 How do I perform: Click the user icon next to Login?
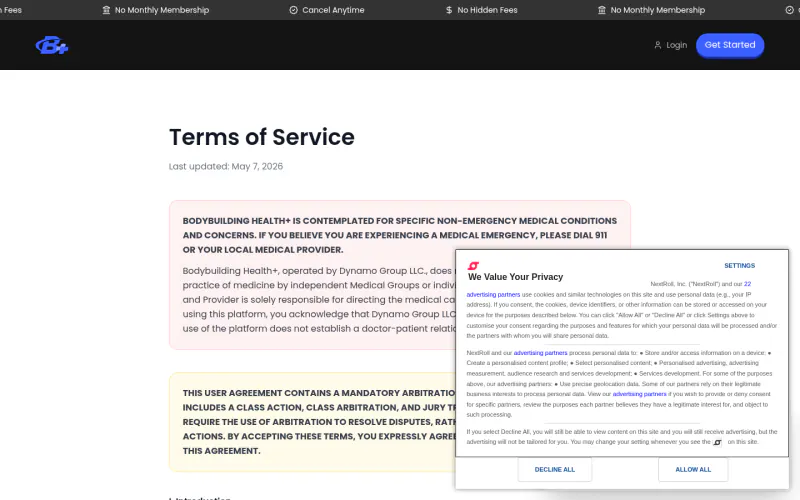click(x=658, y=45)
